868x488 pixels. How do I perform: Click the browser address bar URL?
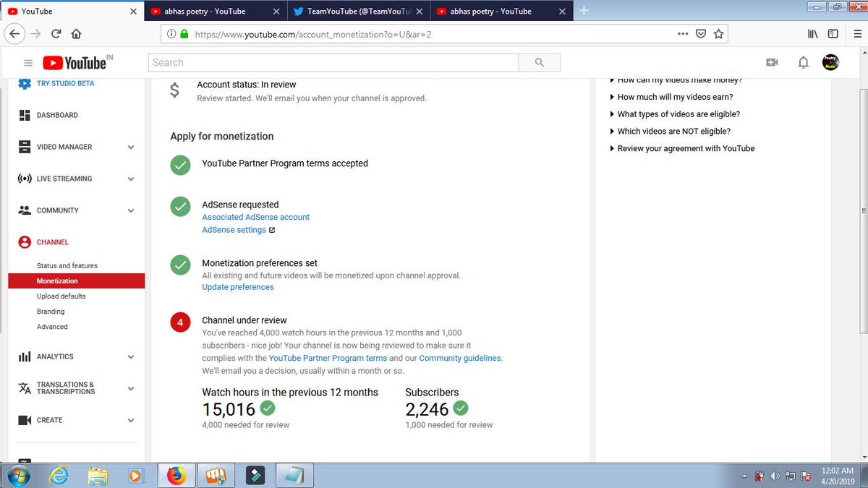tap(313, 34)
